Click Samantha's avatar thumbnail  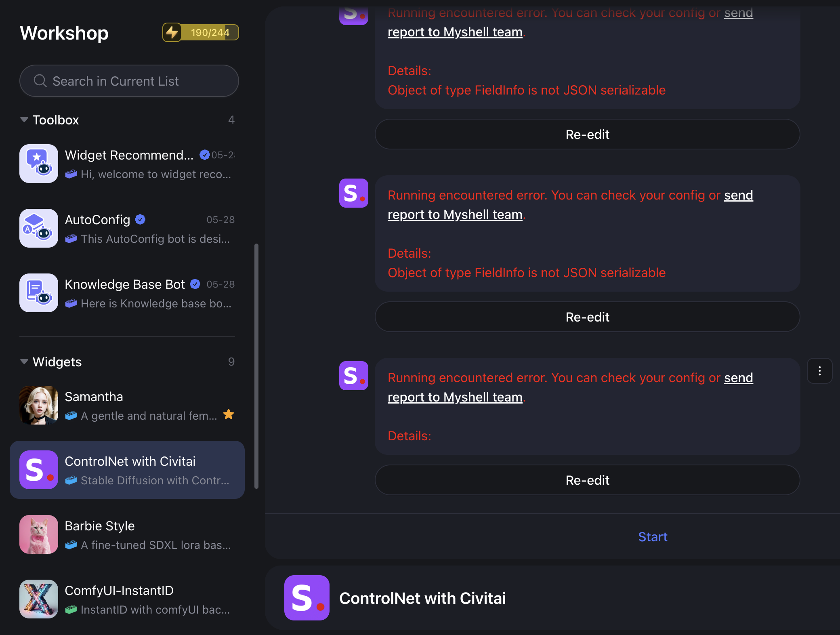click(x=39, y=405)
